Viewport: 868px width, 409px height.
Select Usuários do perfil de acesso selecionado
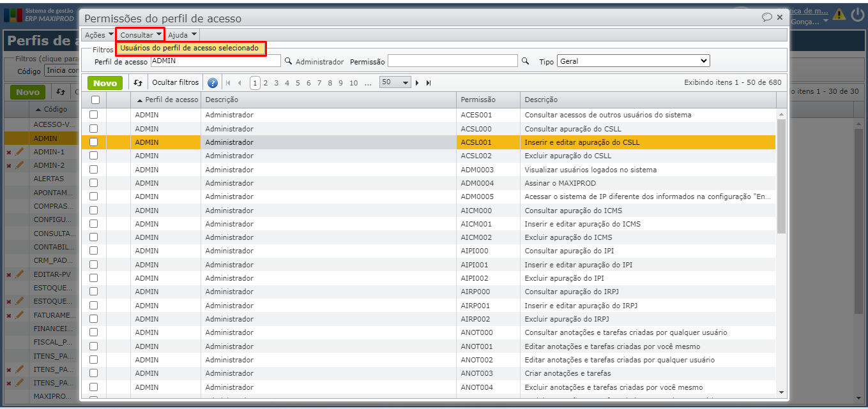(x=190, y=48)
